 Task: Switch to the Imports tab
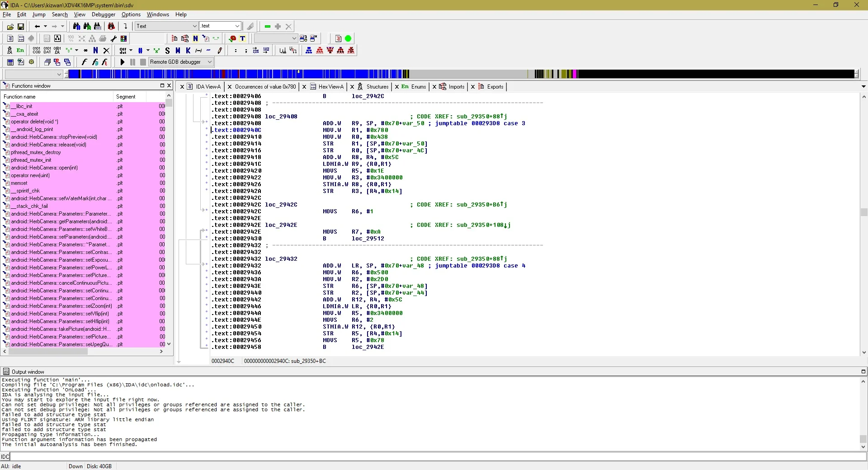(456, 87)
